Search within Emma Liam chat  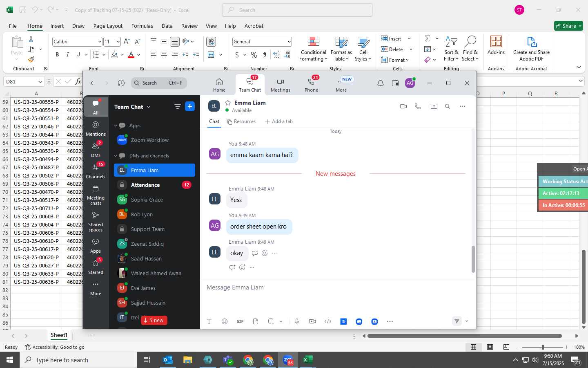point(448,106)
